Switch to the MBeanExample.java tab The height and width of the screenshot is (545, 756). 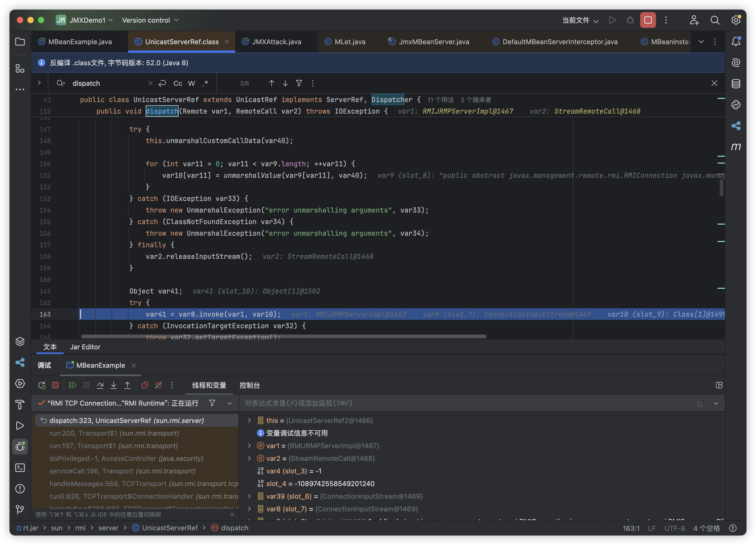point(80,42)
